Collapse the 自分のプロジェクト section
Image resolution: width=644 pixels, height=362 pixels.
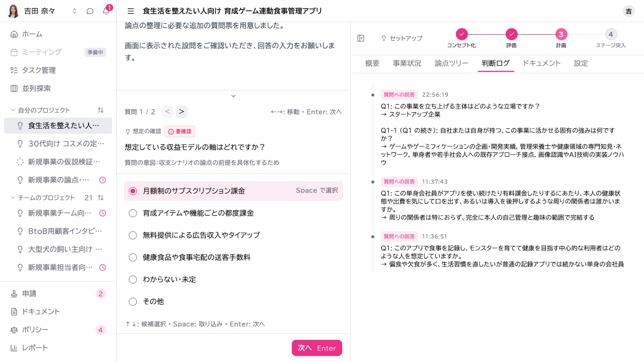coord(13,110)
